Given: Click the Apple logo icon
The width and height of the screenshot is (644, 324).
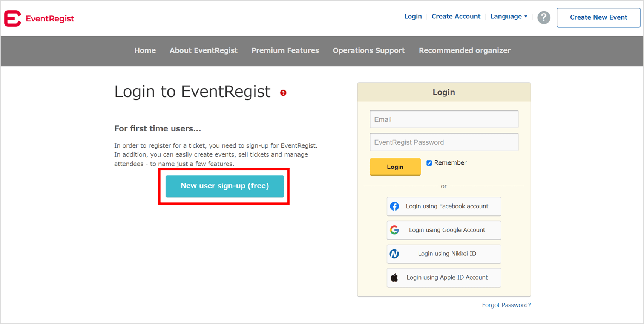Looking at the screenshot, I should point(394,278).
